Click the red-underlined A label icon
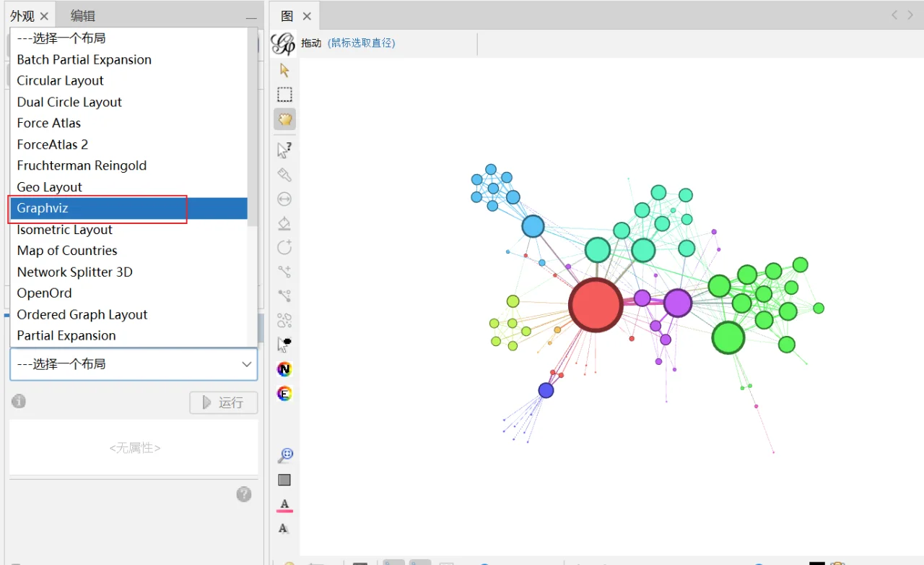Viewport: 924px width, 565px height. point(284,505)
